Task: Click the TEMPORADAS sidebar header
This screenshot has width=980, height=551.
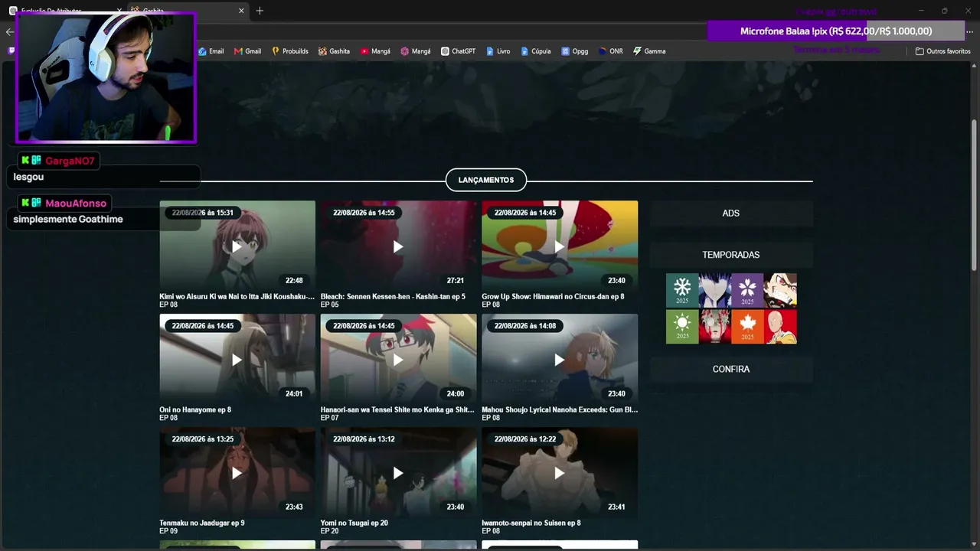Action: pyautogui.click(x=731, y=255)
